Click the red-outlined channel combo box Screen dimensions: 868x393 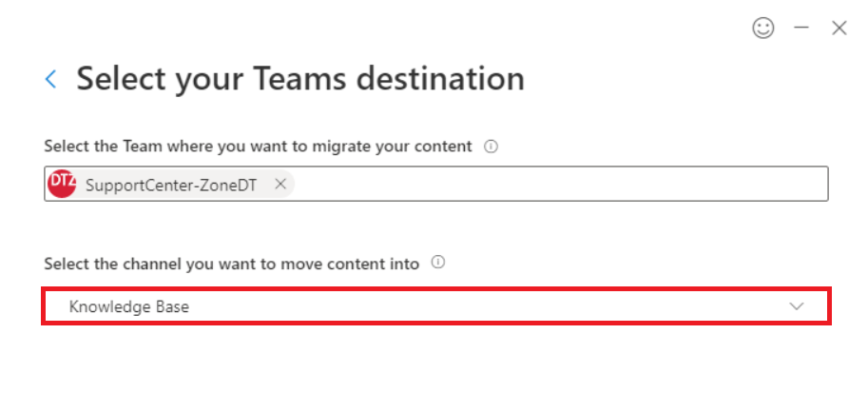pos(436,306)
